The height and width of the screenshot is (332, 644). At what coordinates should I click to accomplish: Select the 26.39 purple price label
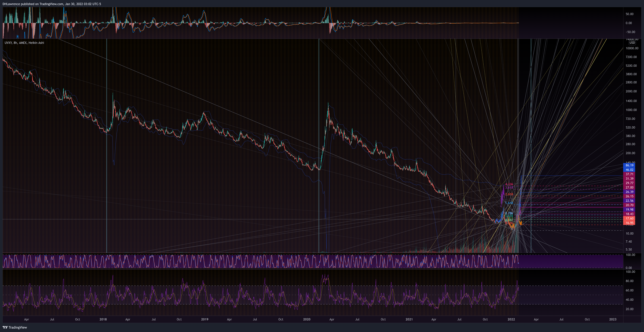pyautogui.click(x=630, y=192)
